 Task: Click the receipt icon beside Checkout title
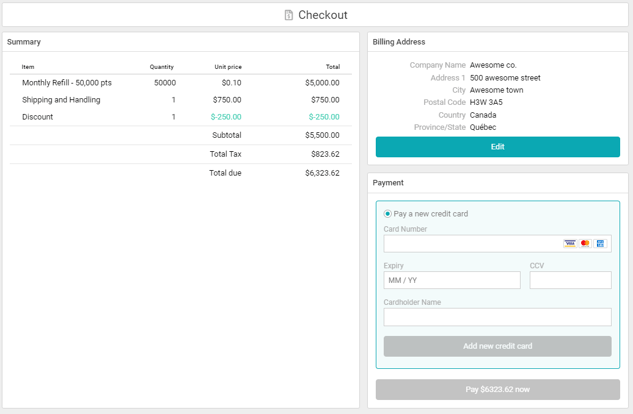click(289, 15)
